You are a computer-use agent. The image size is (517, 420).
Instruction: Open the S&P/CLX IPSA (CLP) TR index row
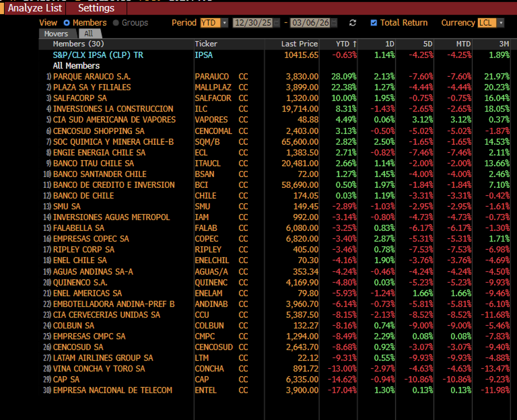tap(275, 55)
